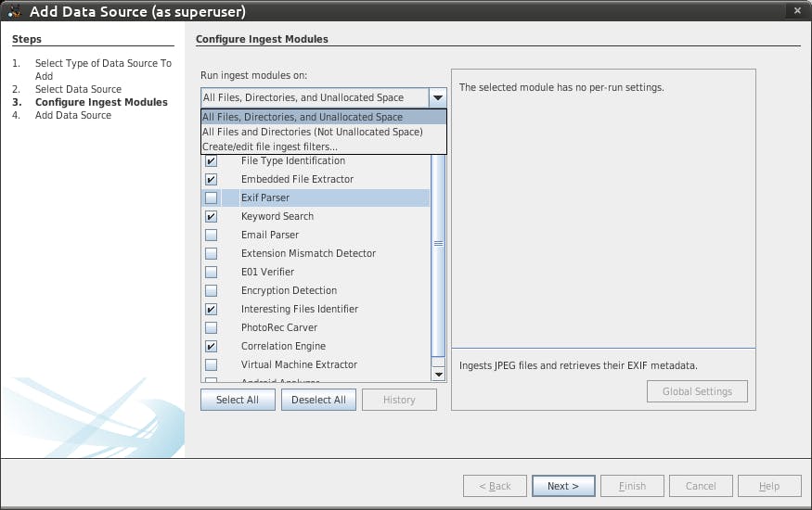Enable Encryption Detection checkbox
Screen dimensions: 812x510
(211, 291)
